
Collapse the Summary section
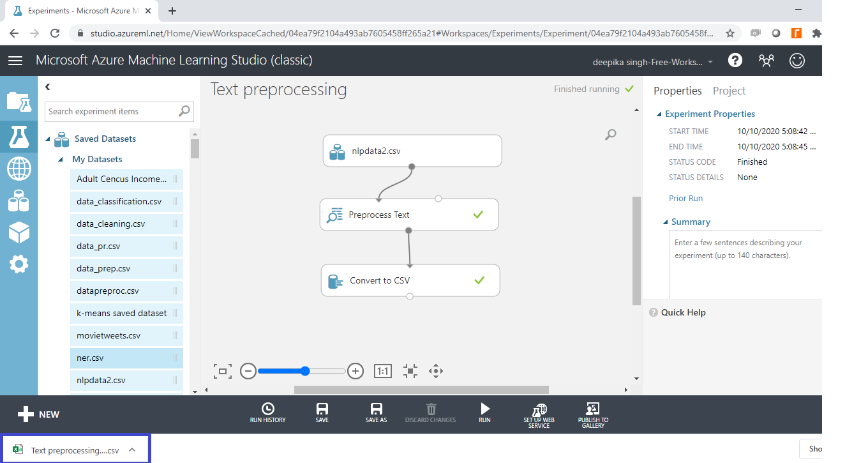[x=666, y=222]
